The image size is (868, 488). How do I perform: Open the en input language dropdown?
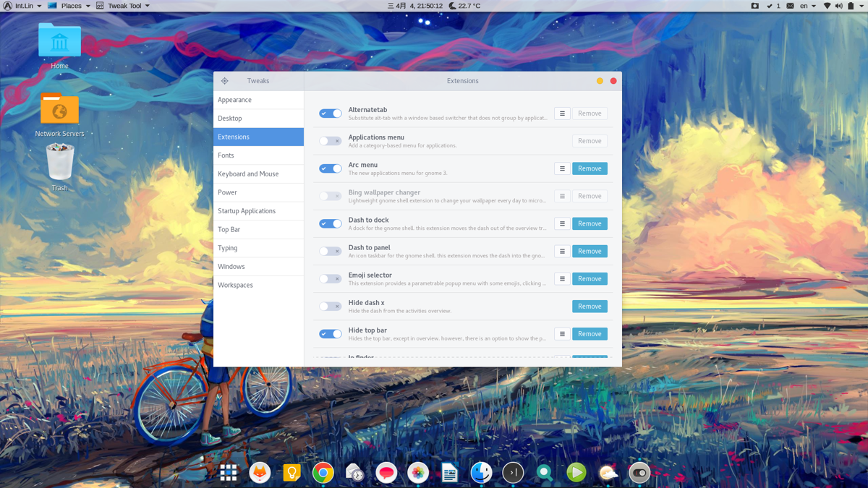(808, 6)
